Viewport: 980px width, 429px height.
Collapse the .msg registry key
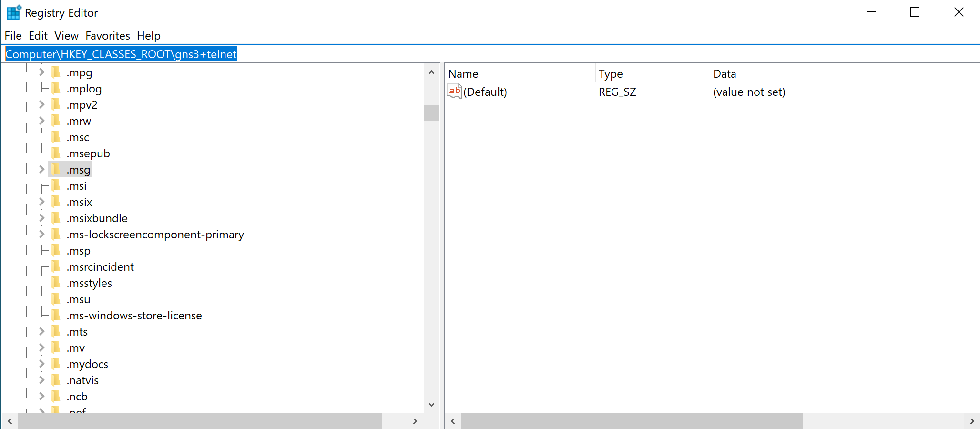coord(41,169)
